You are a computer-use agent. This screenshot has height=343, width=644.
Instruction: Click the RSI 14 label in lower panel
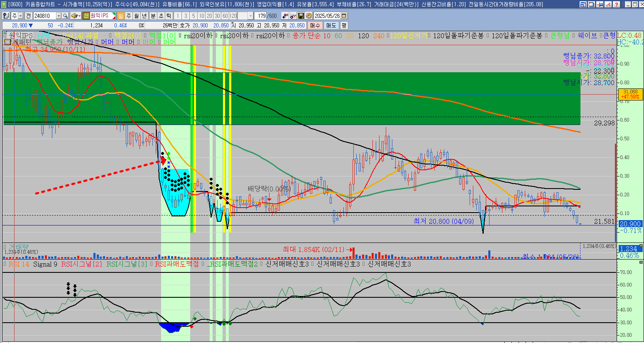tap(19, 264)
